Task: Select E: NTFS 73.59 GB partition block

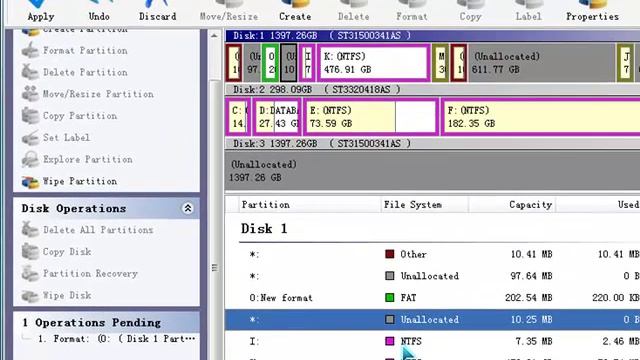Action: (371, 117)
